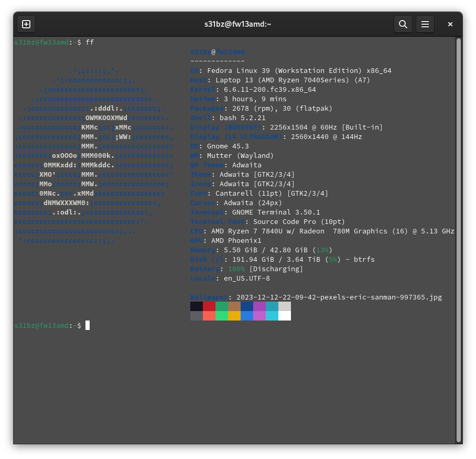This screenshot has width=476, height=459.
Task: Click the "s31bz@fw13amd" header in the output
Action: coord(218,51)
